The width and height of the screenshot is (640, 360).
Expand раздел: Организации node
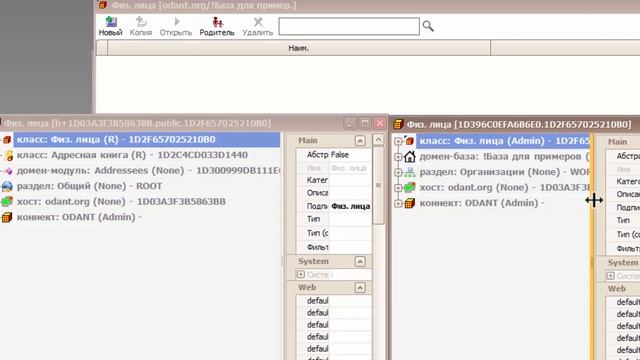[x=398, y=172]
